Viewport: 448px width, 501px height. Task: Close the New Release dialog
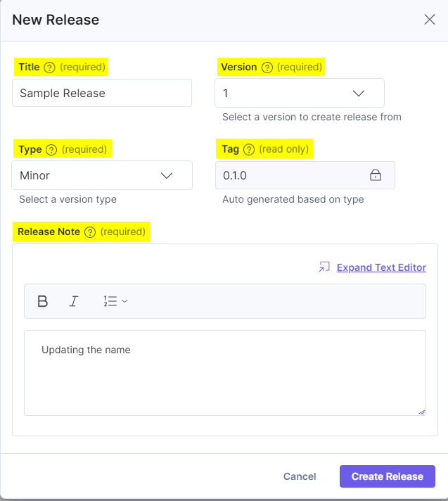click(x=430, y=20)
